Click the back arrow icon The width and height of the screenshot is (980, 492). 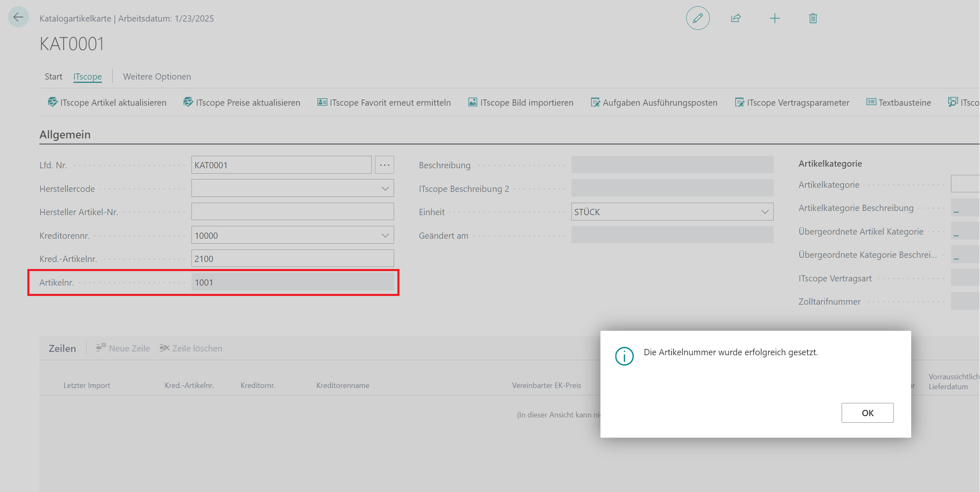pos(18,17)
